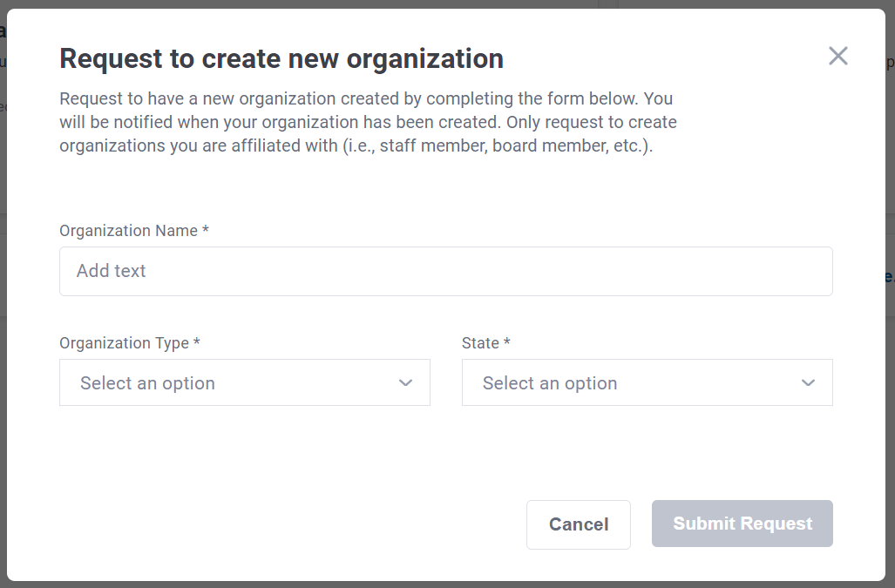This screenshot has height=588, width=895.
Task: Click 'Select an option' under State
Action: click(550, 383)
